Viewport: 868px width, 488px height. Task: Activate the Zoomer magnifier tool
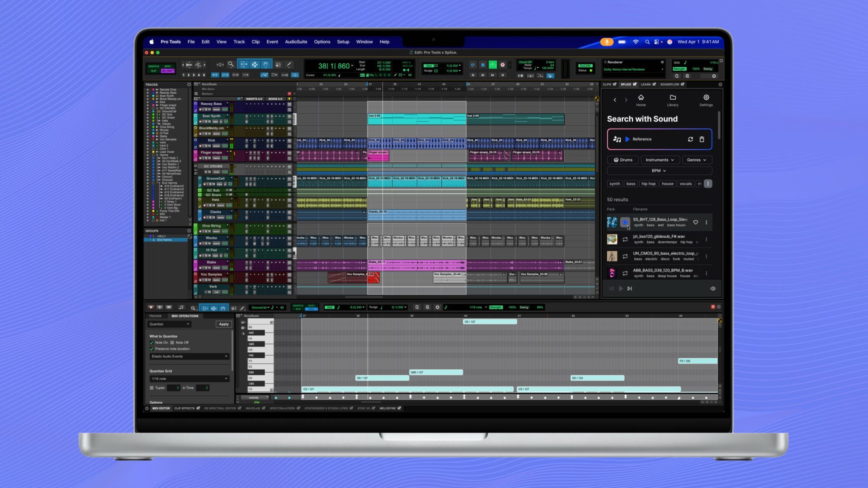pyautogui.click(x=231, y=64)
